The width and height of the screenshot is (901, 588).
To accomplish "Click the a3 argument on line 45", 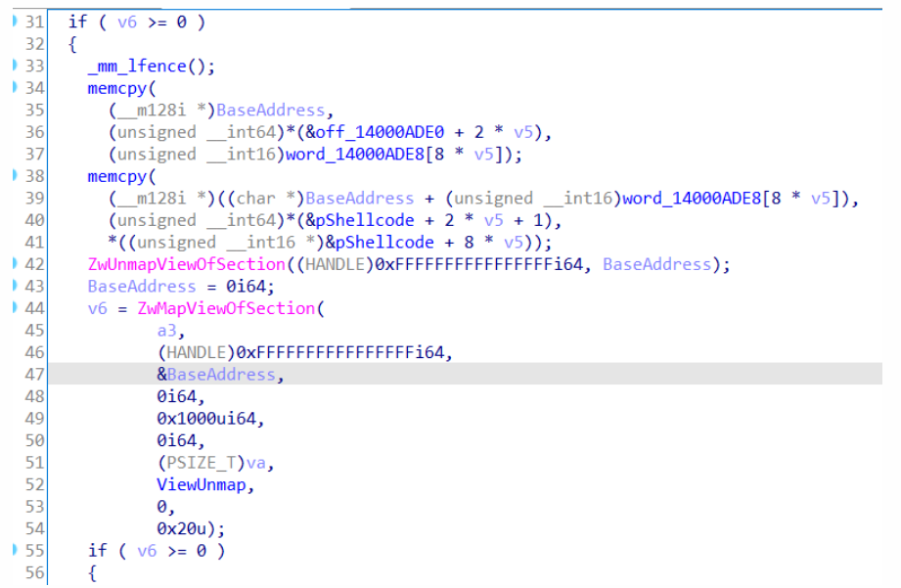I will pos(166,331).
